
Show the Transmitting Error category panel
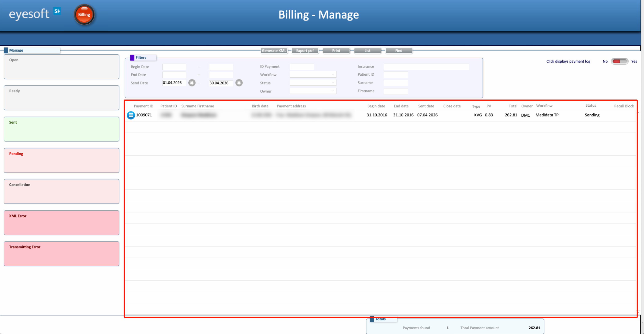(62, 254)
